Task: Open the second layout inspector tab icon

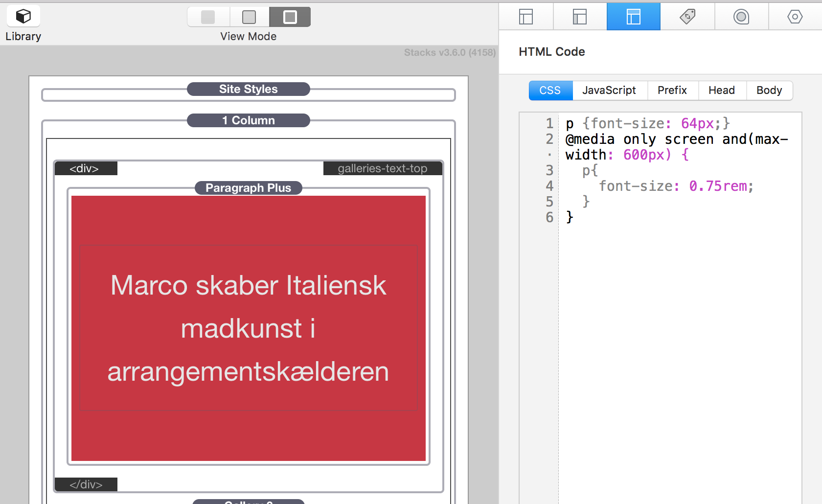Action: 580,17
